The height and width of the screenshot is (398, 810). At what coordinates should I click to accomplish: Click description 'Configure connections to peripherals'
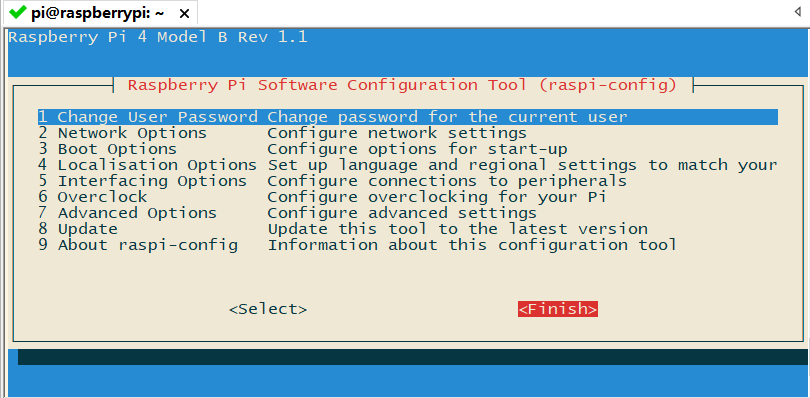click(x=447, y=181)
